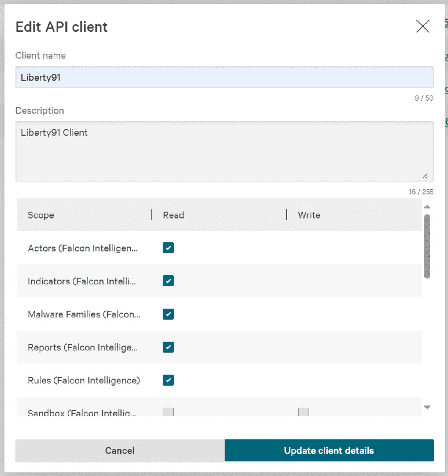Screen dimensions: 448x476
Task: Enable Read for Sandbox scope
Action: point(168,412)
